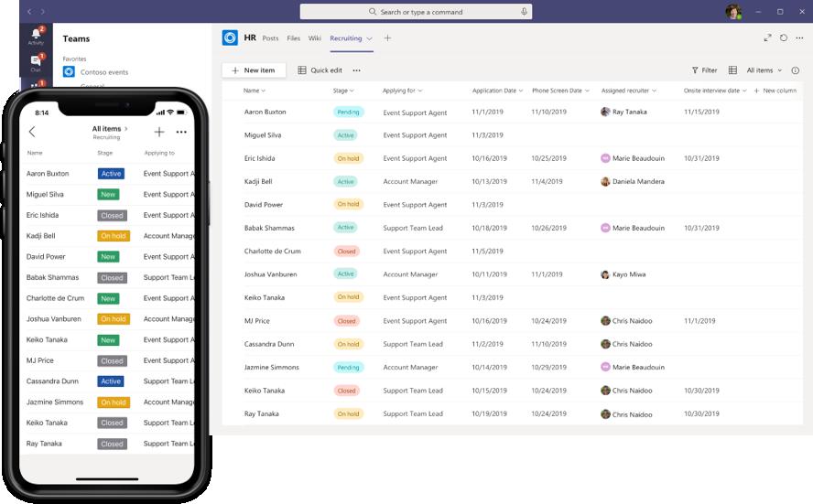Viewport: 813px width, 504px height.
Task: Click the Quick edit button
Action: [320, 70]
